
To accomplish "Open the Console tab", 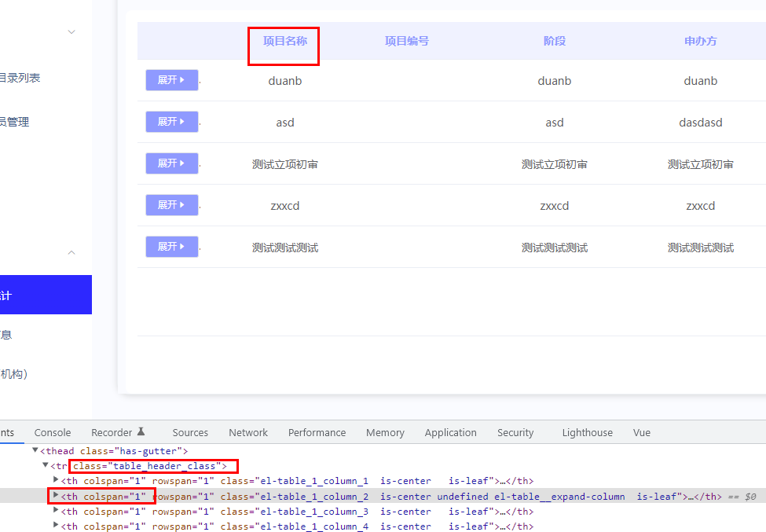I will [52, 432].
